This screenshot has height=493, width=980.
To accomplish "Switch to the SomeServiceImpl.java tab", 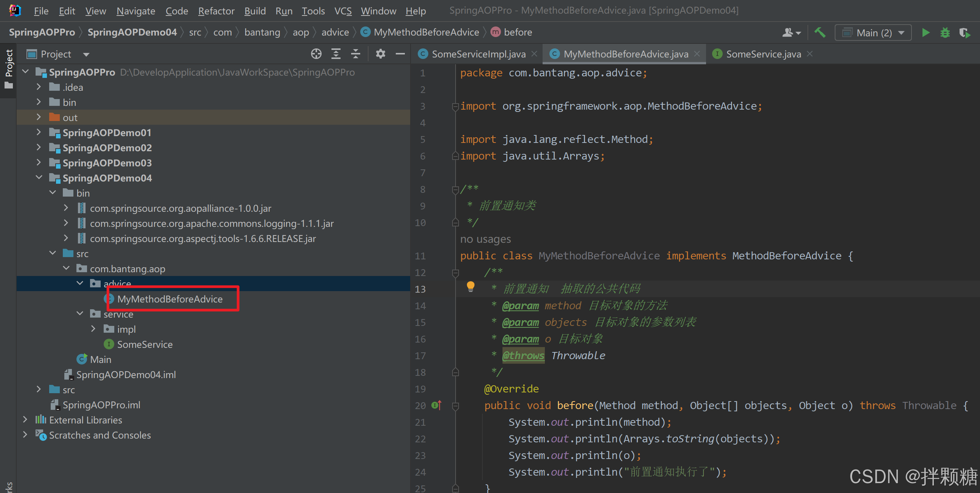I will point(478,54).
